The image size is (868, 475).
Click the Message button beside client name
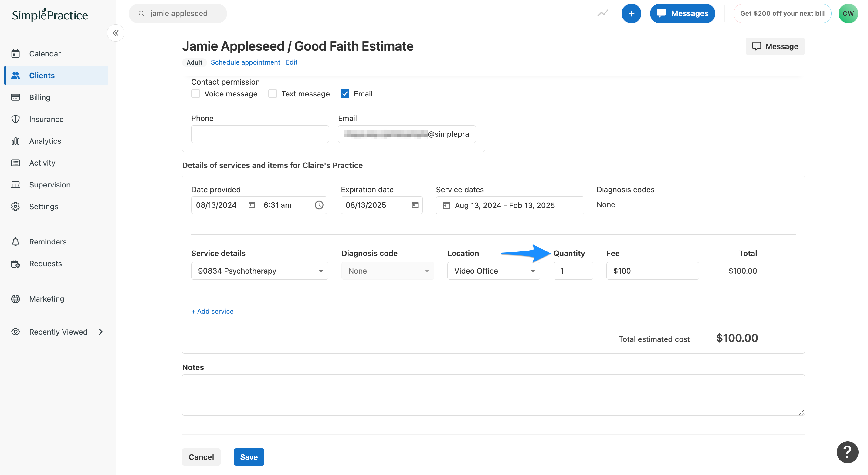tap(775, 46)
